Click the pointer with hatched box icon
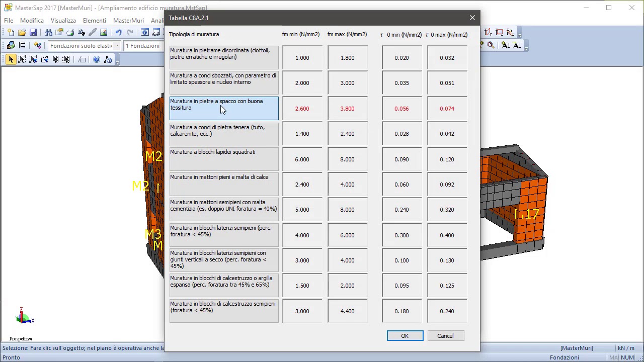The width and height of the screenshot is (644, 362). (x=66, y=59)
